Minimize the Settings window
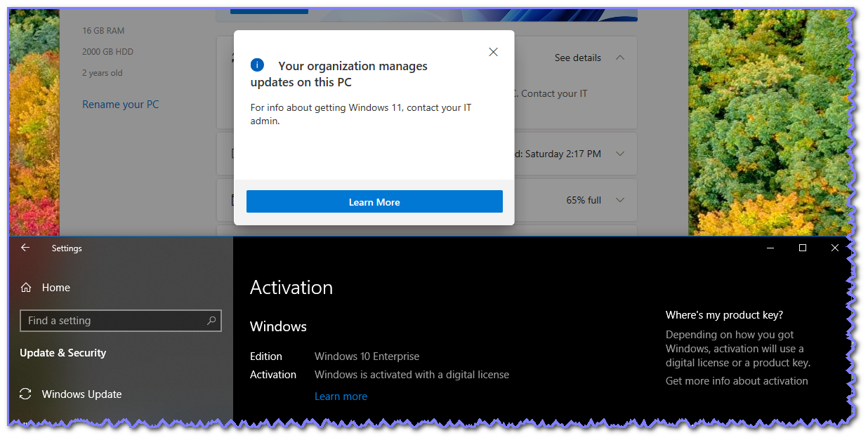This screenshot has width=868, height=440. click(x=770, y=248)
